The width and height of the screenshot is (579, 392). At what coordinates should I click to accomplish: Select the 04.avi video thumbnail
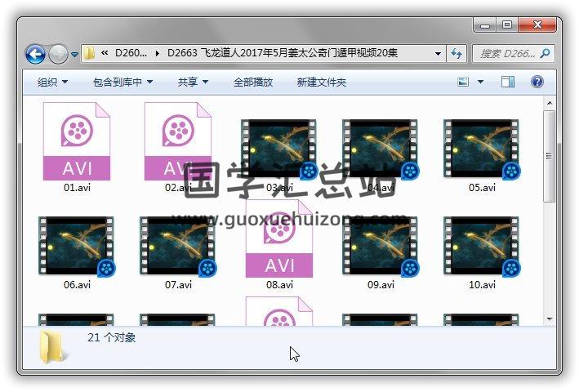pyautogui.click(x=380, y=149)
